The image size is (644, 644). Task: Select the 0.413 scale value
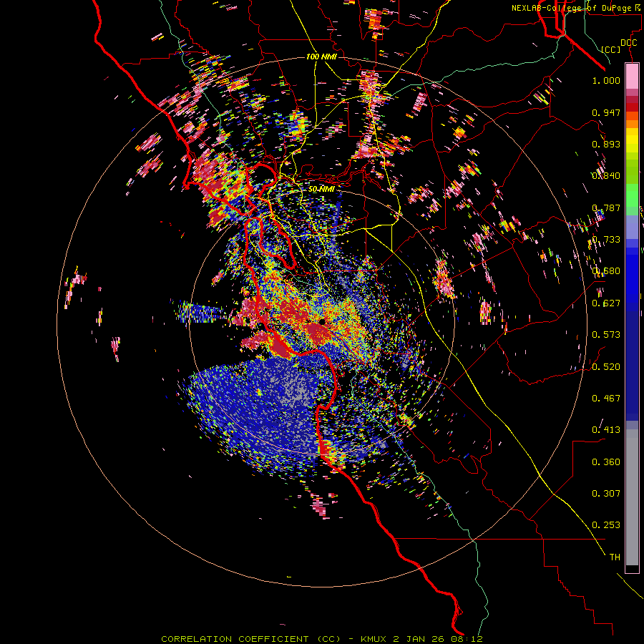click(606, 430)
